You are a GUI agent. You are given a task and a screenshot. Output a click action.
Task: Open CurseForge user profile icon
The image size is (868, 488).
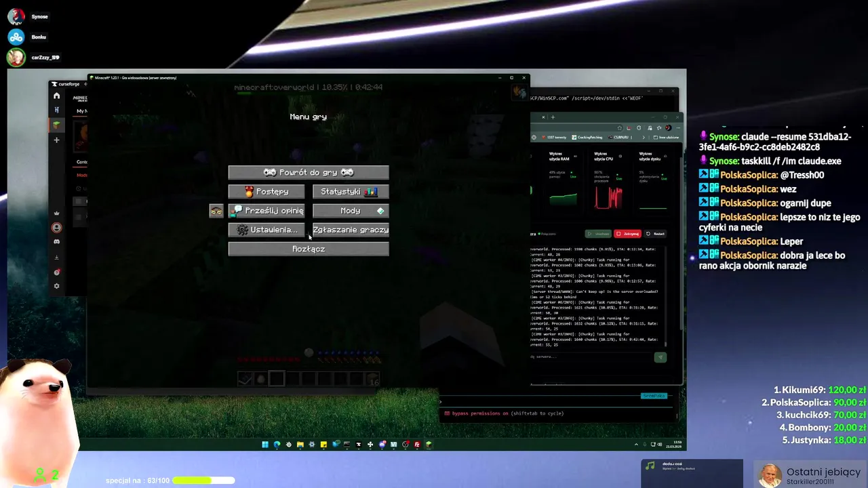(57, 228)
